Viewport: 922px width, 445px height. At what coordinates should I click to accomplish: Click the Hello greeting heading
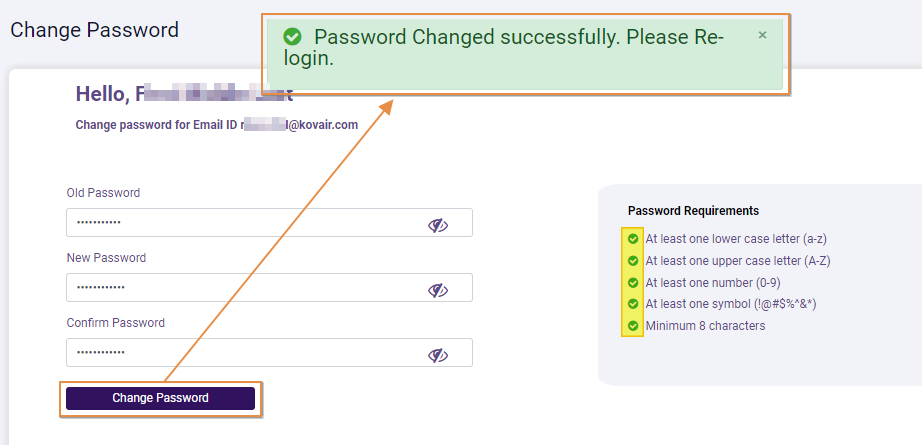[x=184, y=95]
